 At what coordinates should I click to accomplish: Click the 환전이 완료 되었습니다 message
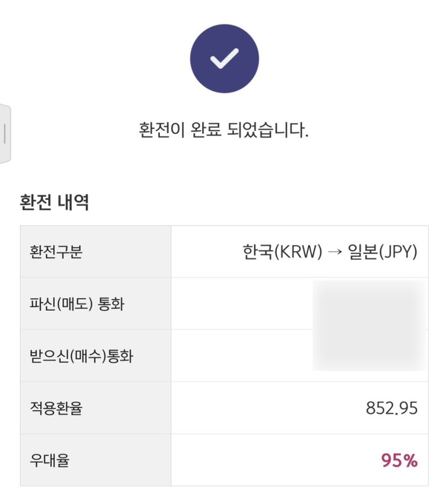(224, 130)
